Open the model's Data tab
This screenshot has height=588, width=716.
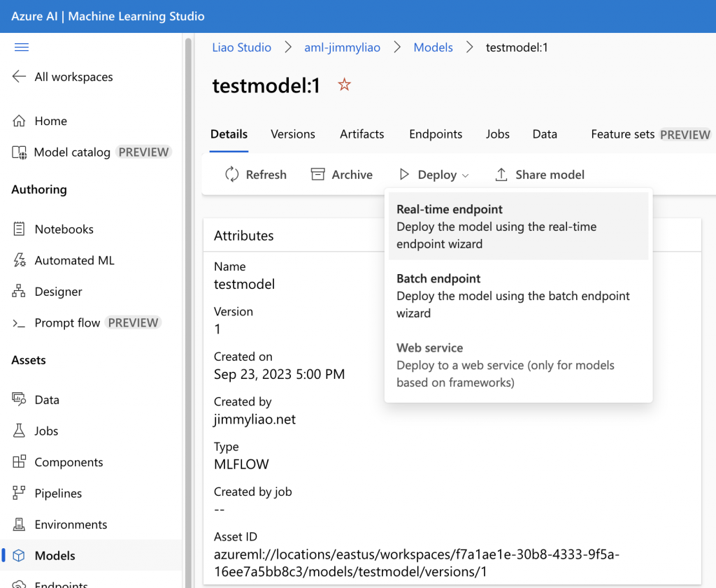pyautogui.click(x=545, y=134)
